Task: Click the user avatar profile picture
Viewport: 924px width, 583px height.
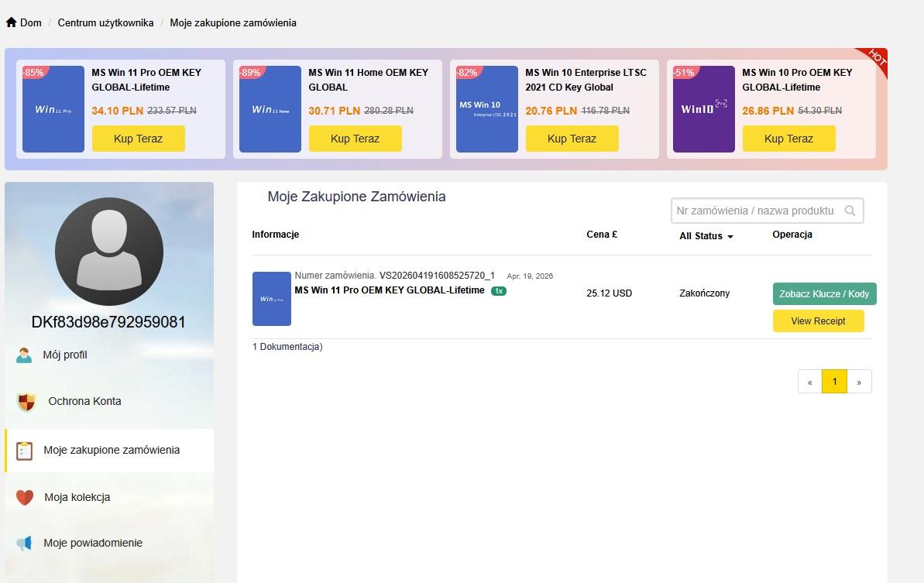Action: [x=109, y=252]
